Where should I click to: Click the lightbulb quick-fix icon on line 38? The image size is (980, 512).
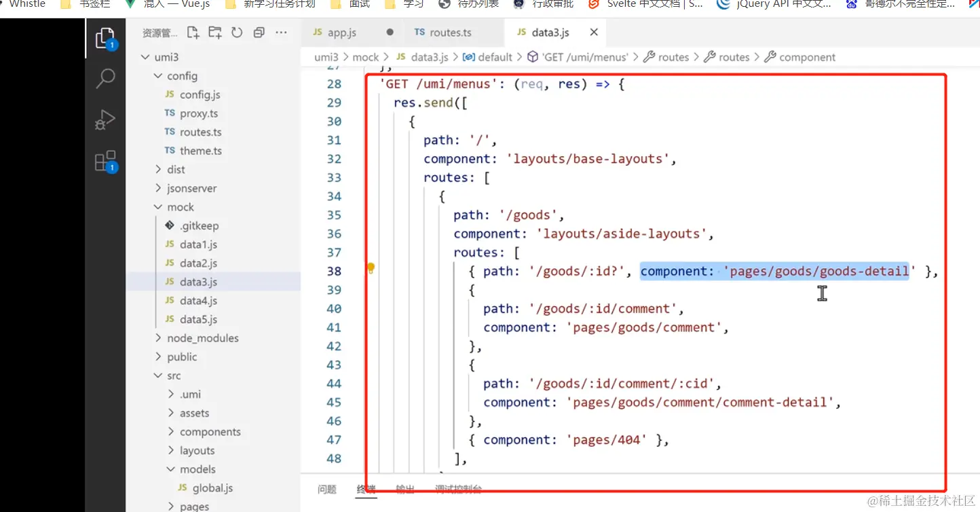pyautogui.click(x=371, y=269)
